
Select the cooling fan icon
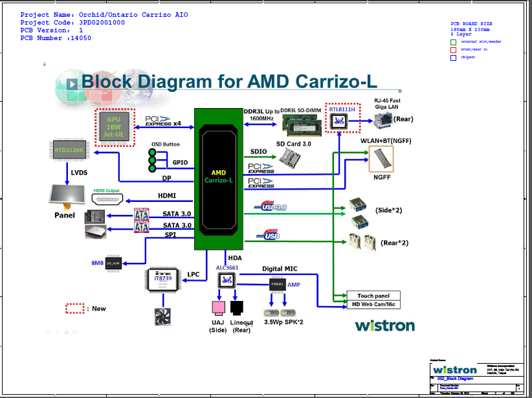[162, 316]
